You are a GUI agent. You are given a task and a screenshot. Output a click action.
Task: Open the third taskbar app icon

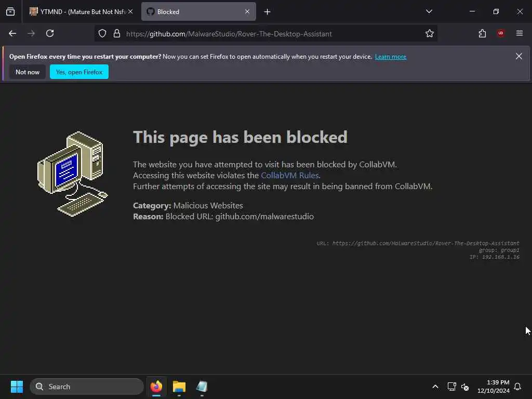(202, 387)
